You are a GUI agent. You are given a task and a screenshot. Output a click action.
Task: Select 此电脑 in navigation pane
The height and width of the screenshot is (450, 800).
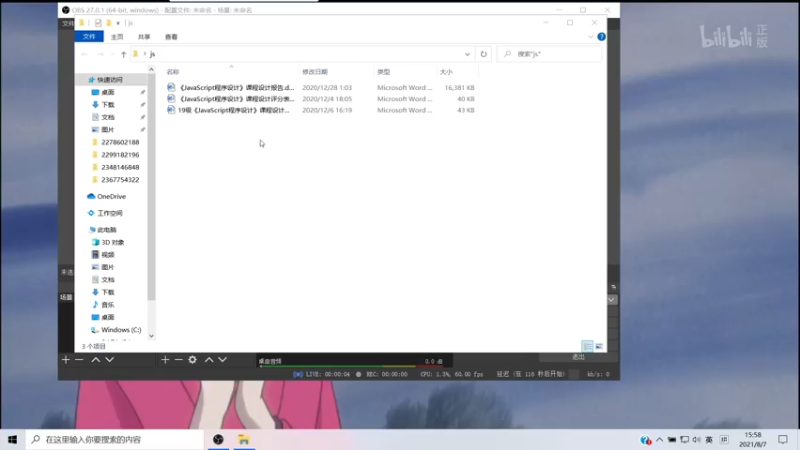point(107,230)
